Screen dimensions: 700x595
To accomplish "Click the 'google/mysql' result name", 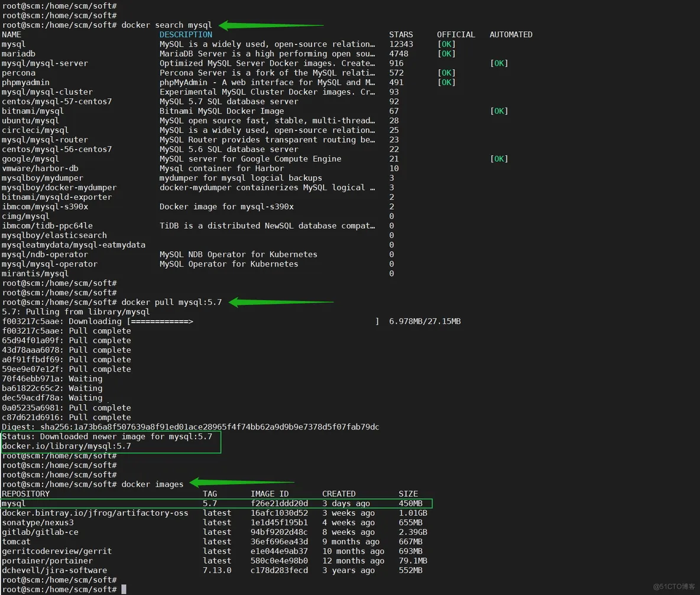I will (x=30, y=159).
